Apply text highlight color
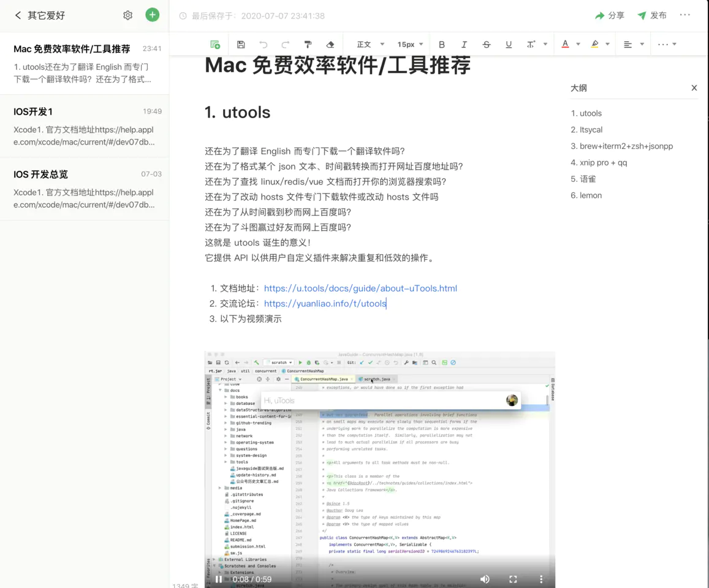 coord(594,44)
